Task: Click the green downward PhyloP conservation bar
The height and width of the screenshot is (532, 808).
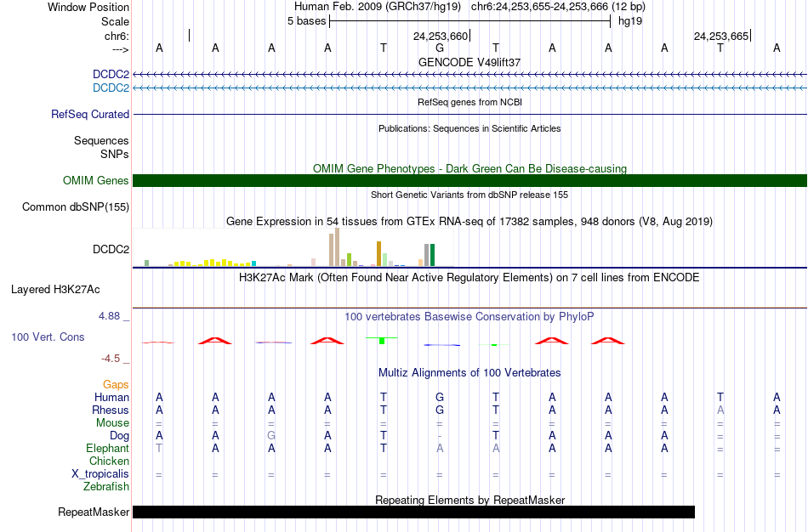Action: (382, 341)
